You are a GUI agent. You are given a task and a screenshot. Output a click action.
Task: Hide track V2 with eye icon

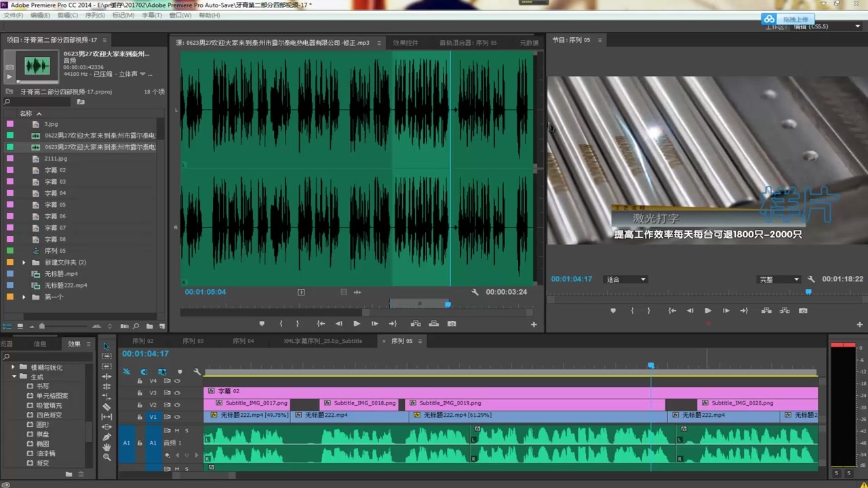pos(177,405)
